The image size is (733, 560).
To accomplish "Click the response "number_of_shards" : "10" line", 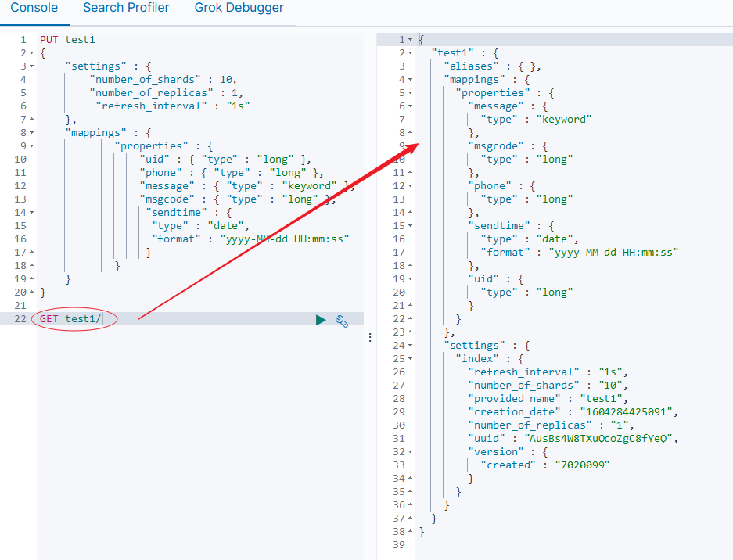I will pos(548,386).
